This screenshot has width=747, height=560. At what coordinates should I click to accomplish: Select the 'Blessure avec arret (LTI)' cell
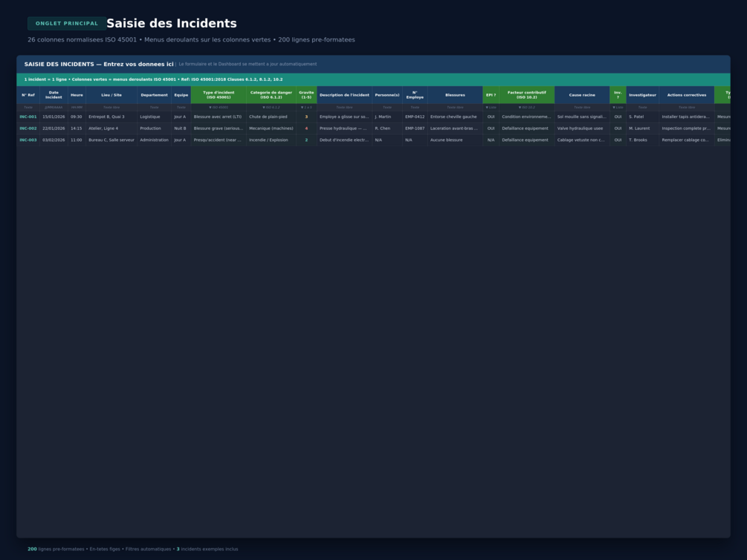tap(219, 117)
